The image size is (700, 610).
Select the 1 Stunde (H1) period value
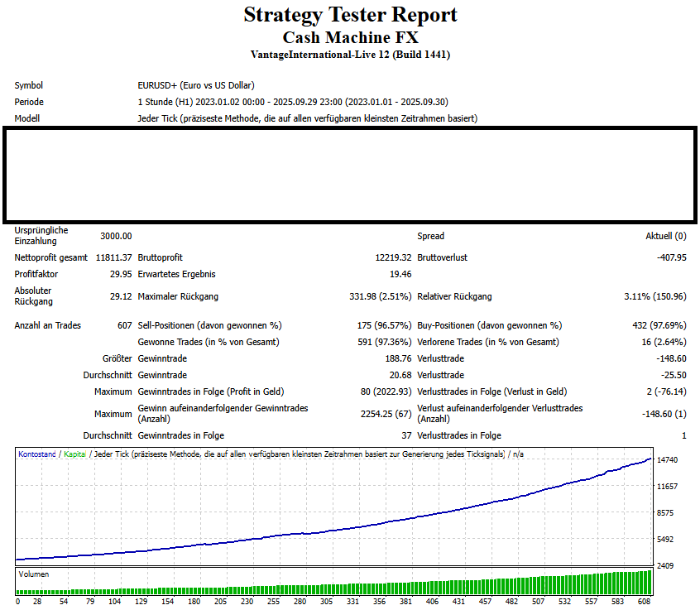coord(292,102)
